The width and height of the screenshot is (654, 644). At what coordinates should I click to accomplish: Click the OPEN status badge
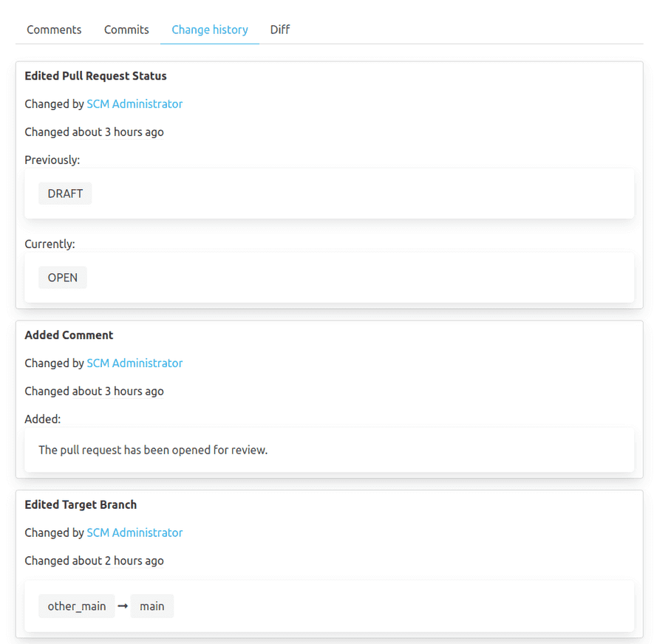tap(62, 277)
